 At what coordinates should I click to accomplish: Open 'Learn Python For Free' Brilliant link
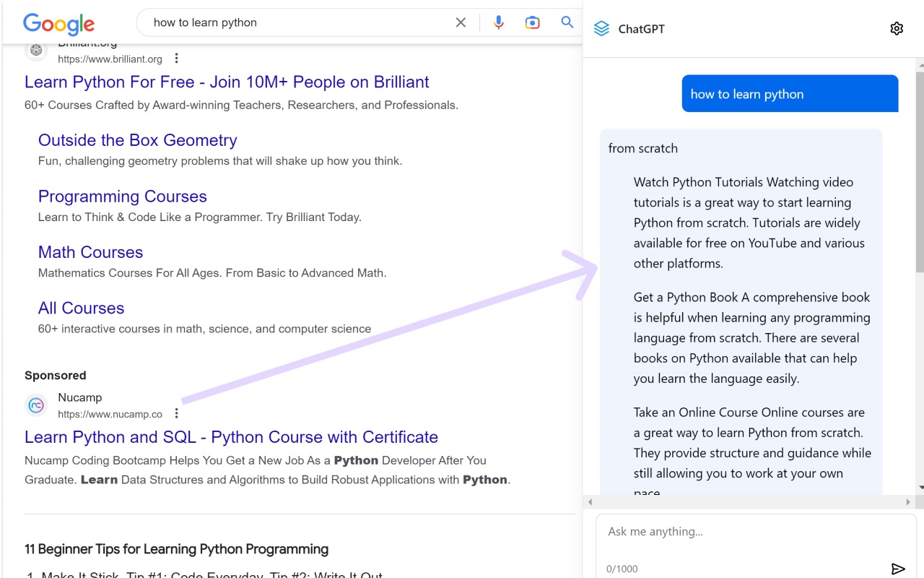227,82
